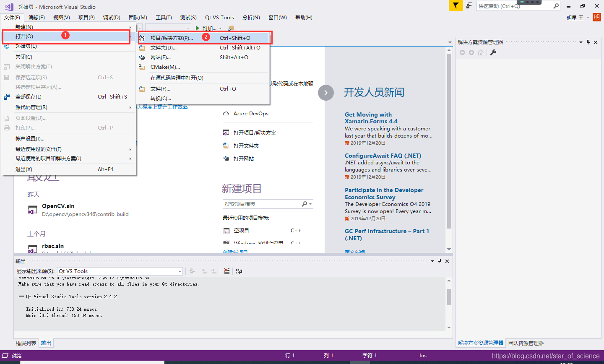The image size is (604, 364).
Task: Click the Clear All icon in Output toolbar
Action: coord(226,271)
